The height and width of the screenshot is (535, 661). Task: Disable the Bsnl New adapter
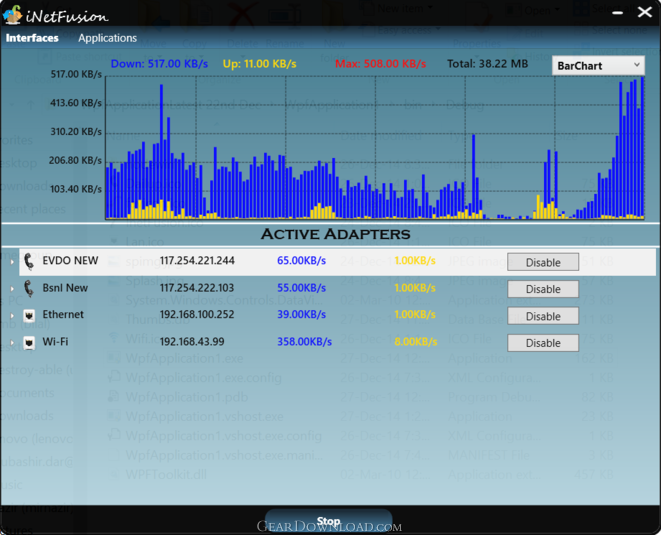(x=543, y=289)
